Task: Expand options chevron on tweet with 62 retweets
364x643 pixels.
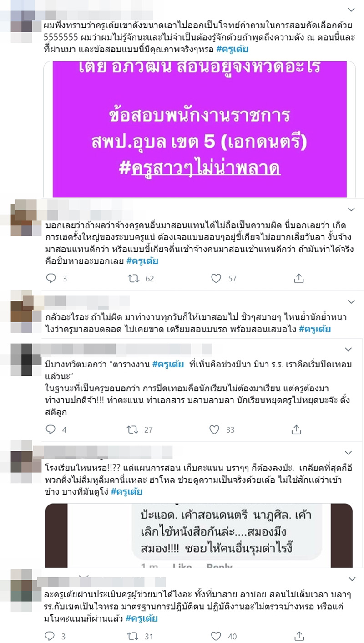Action: (351, 209)
